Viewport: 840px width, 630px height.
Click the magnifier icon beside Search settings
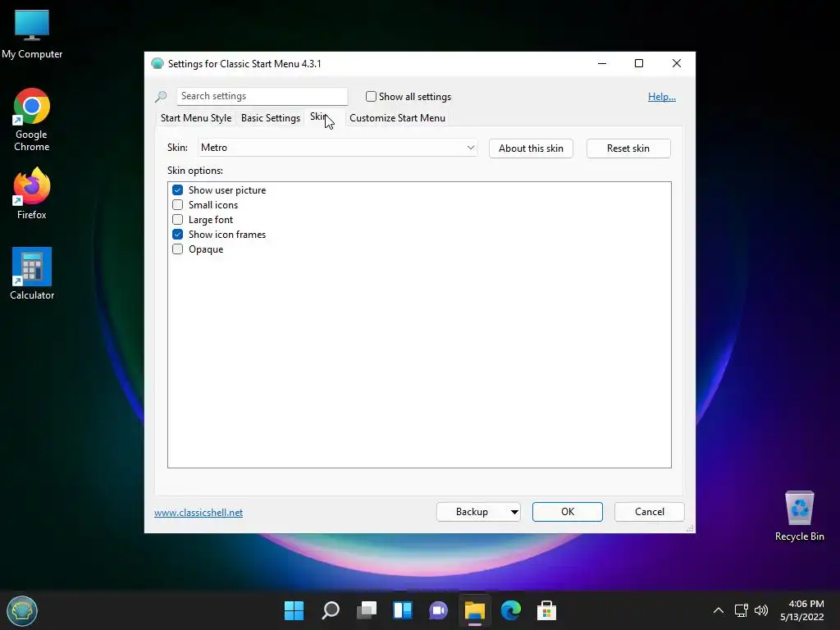pyautogui.click(x=161, y=97)
